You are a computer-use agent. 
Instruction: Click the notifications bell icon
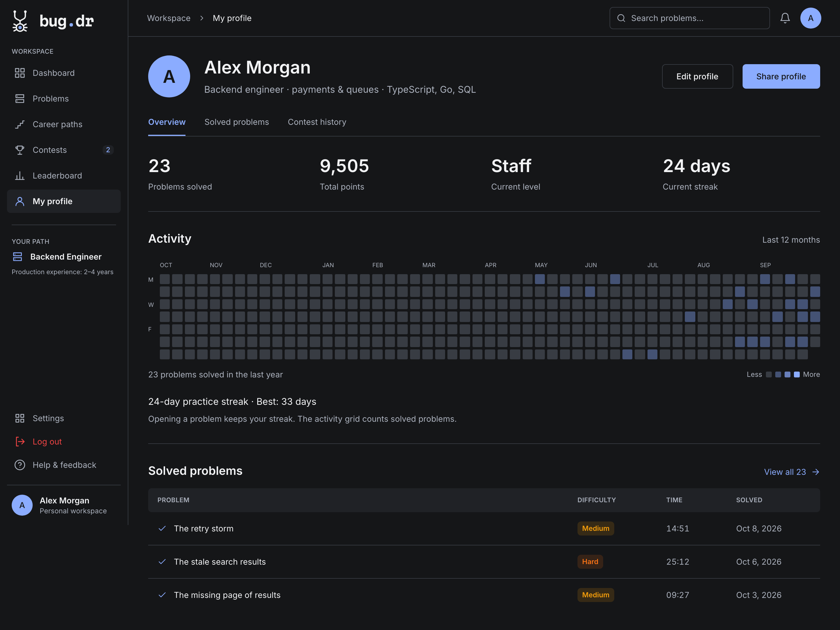pyautogui.click(x=785, y=18)
